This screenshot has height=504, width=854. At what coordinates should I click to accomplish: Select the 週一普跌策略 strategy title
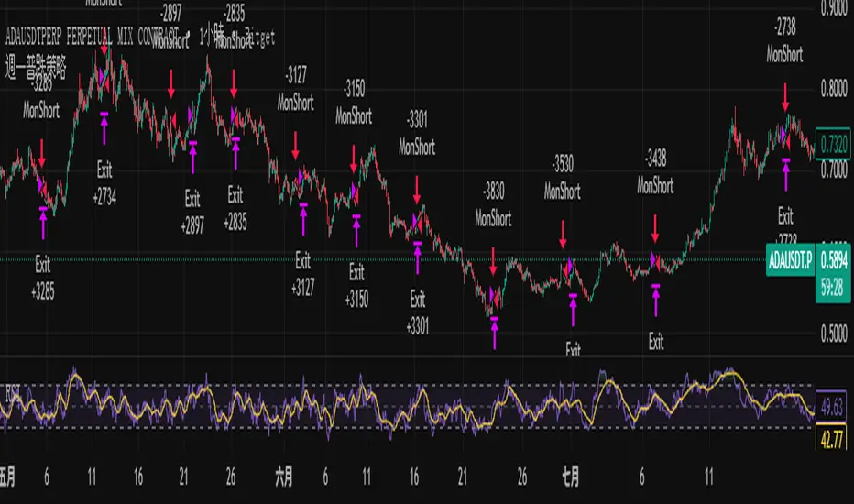[x=36, y=67]
